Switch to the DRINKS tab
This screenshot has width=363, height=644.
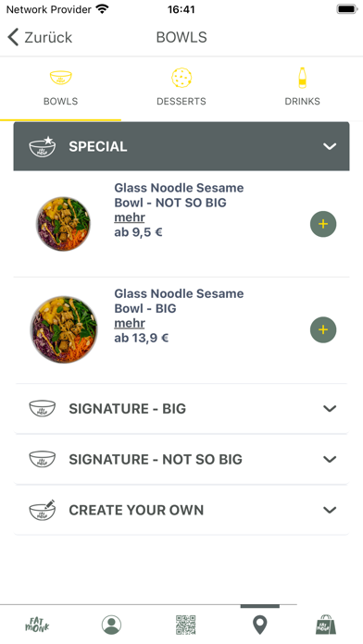(x=302, y=87)
